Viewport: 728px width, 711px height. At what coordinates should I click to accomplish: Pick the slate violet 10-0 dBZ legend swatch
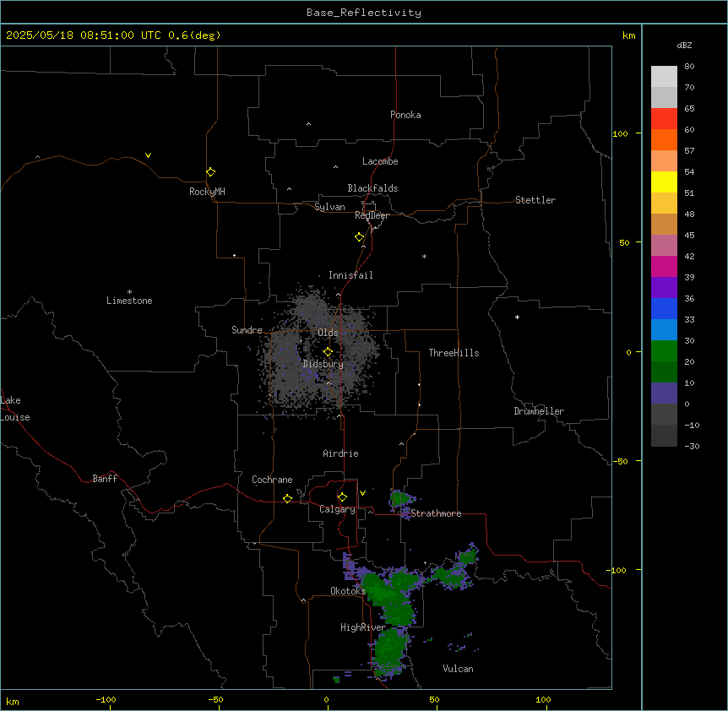click(664, 393)
